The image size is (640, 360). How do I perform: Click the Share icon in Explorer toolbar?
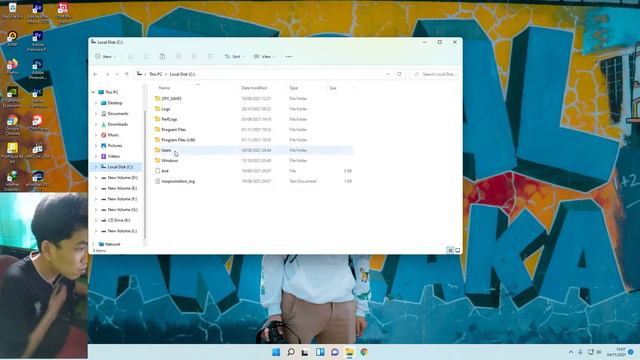tap(194, 56)
